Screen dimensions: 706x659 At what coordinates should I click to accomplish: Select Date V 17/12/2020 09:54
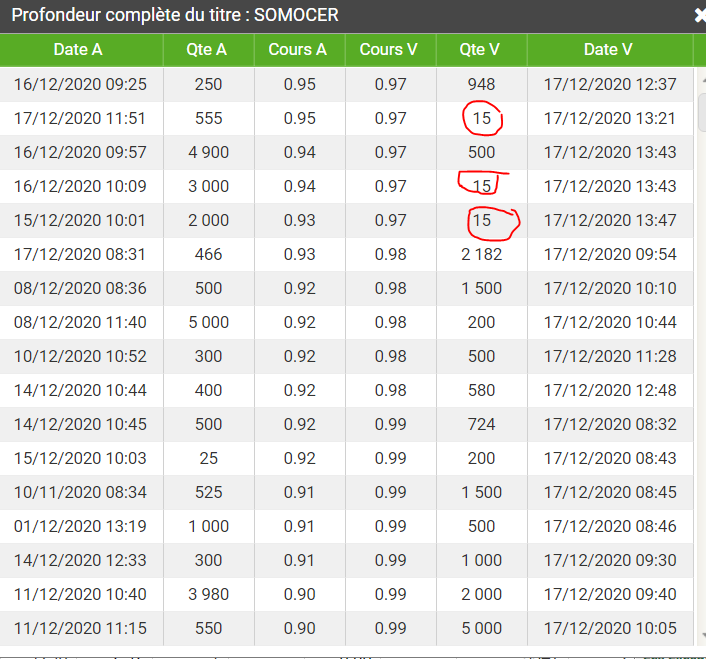[x=610, y=254]
